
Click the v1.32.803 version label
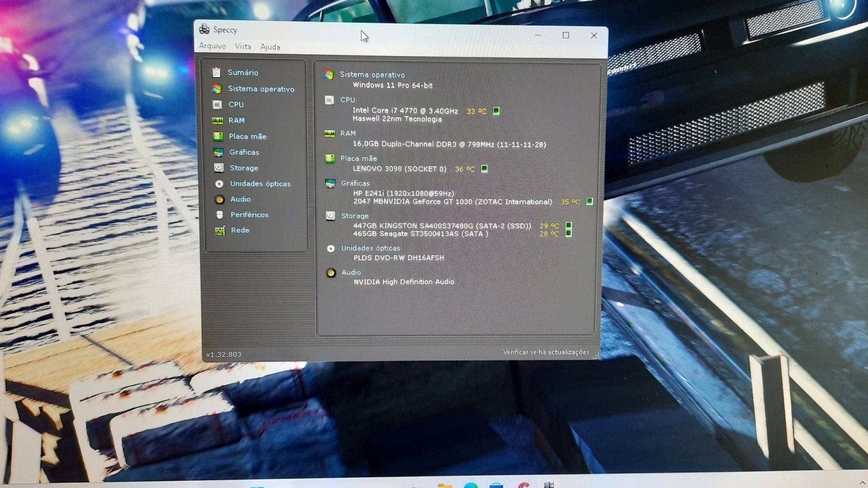(224, 354)
